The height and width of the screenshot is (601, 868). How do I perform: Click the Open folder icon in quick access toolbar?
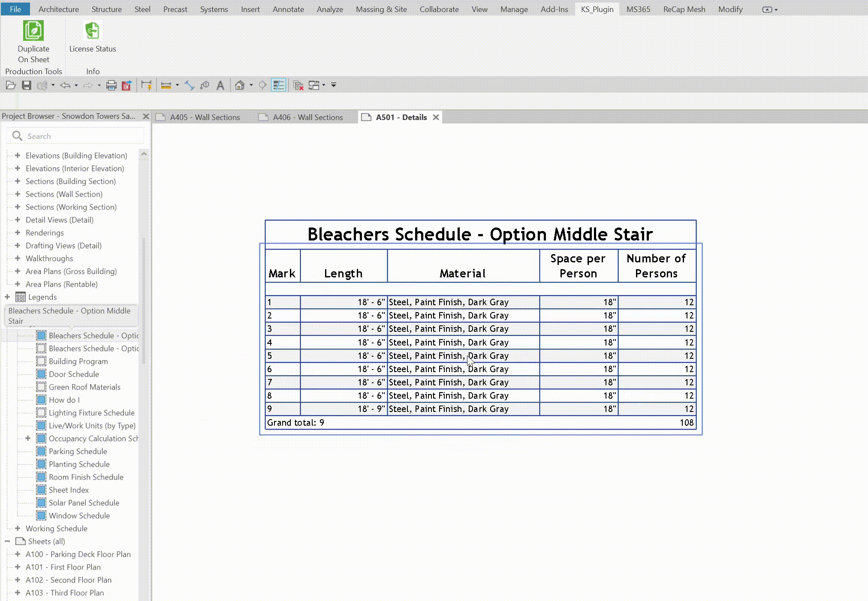tap(11, 85)
